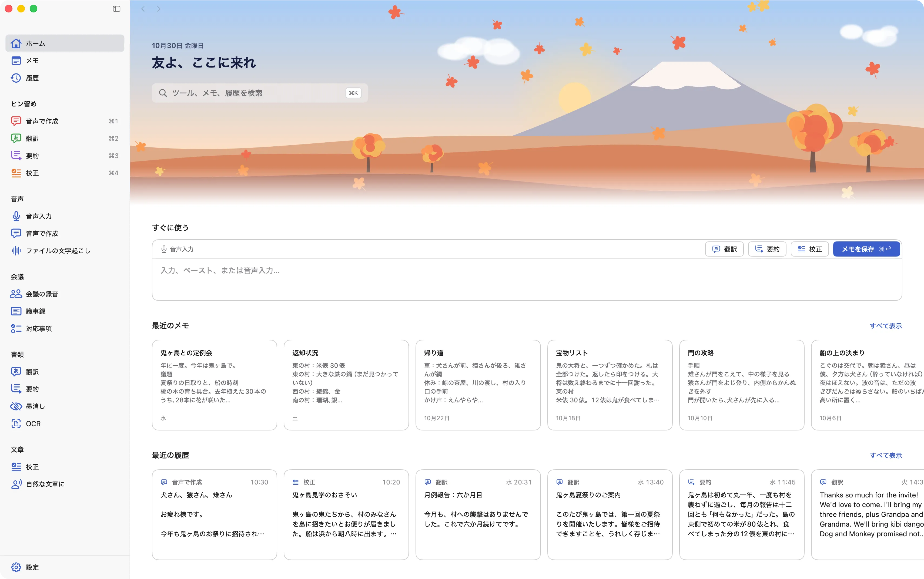Open the 船の上の決まり memo card

[867, 385]
